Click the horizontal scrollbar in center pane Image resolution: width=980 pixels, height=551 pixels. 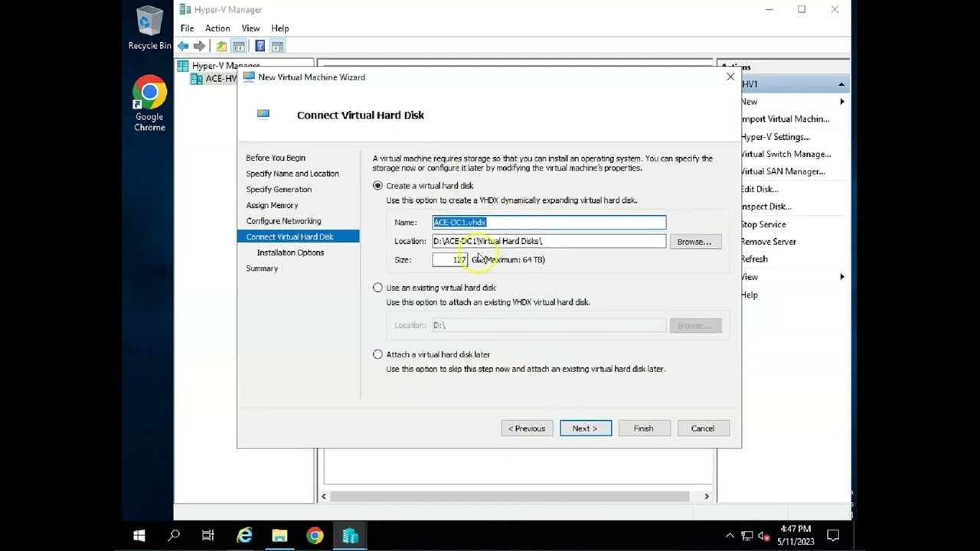click(509, 497)
